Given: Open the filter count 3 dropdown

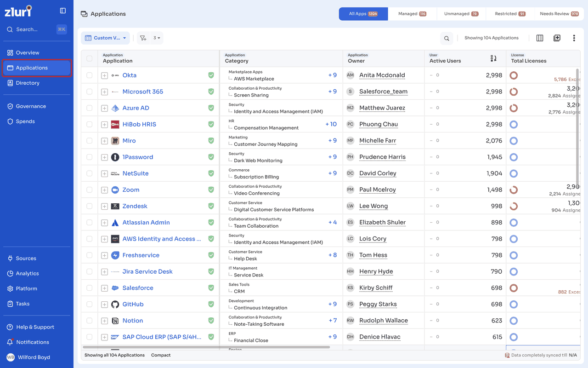Looking at the screenshot, I should click(157, 38).
